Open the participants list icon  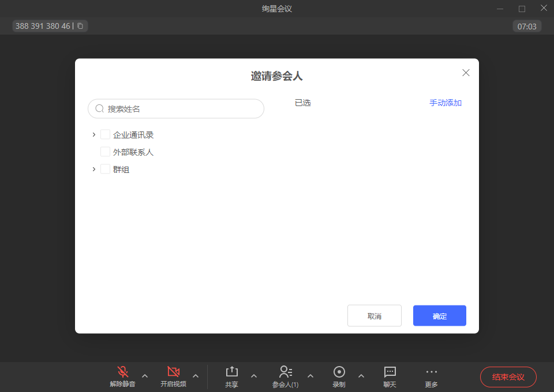coord(286,372)
